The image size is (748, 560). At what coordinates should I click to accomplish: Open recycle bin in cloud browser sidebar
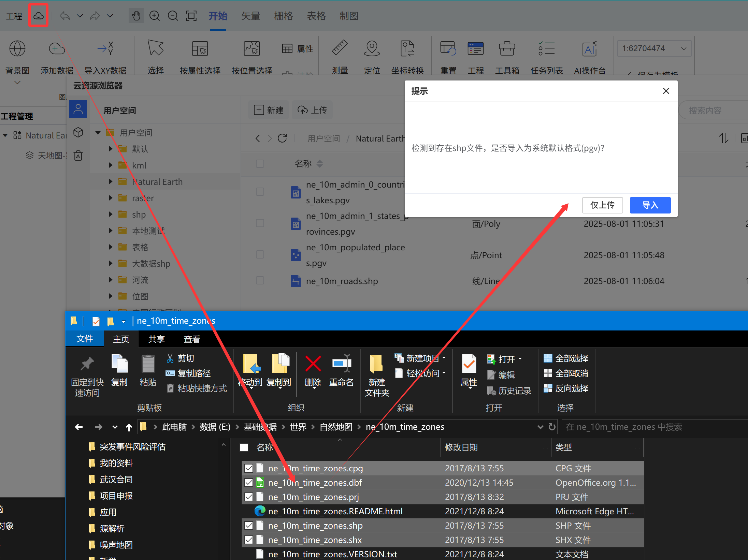tap(78, 156)
